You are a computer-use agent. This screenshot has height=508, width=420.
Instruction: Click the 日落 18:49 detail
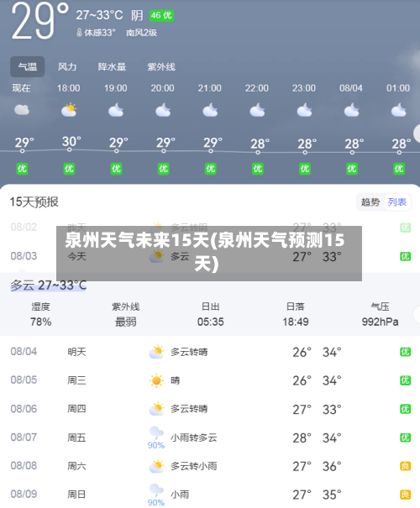(x=296, y=314)
